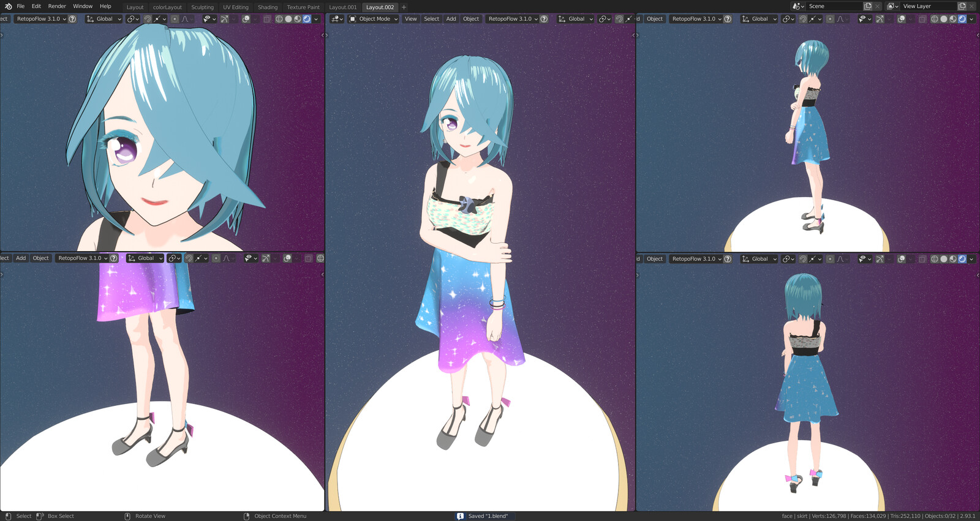The width and height of the screenshot is (980, 521).
Task: Open the View Layer browse icon dropdown
Action: tap(893, 6)
